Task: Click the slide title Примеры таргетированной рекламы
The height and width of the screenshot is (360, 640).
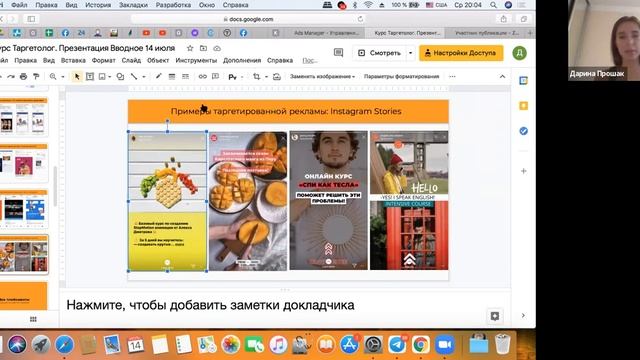Action: (286, 111)
